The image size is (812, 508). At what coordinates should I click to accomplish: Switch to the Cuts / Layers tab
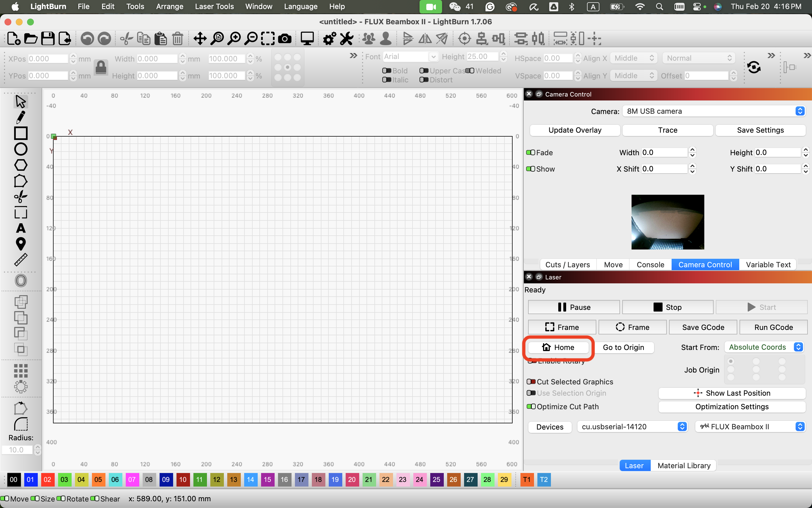coord(567,265)
